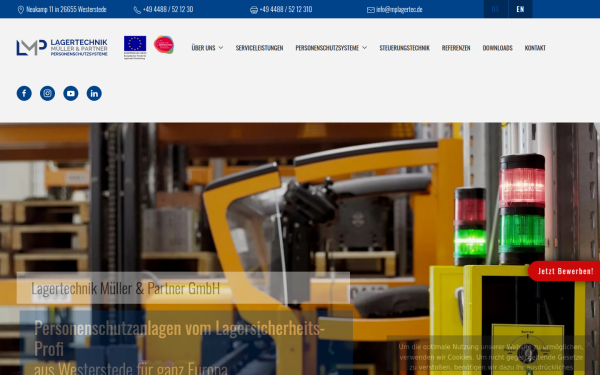Switch language to DE
The height and width of the screenshot is (375, 600).
pyautogui.click(x=496, y=9)
